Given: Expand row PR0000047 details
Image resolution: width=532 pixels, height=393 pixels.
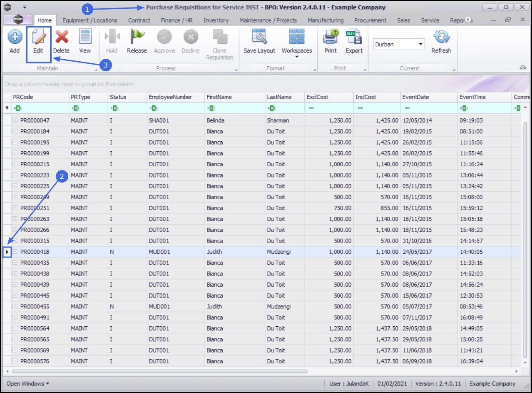Looking at the screenshot, I should [x=15, y=120].
